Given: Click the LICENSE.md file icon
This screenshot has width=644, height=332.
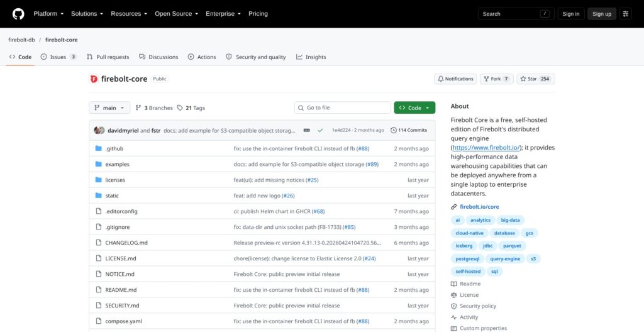Looking at the screenshot, I should coord(99,258).
